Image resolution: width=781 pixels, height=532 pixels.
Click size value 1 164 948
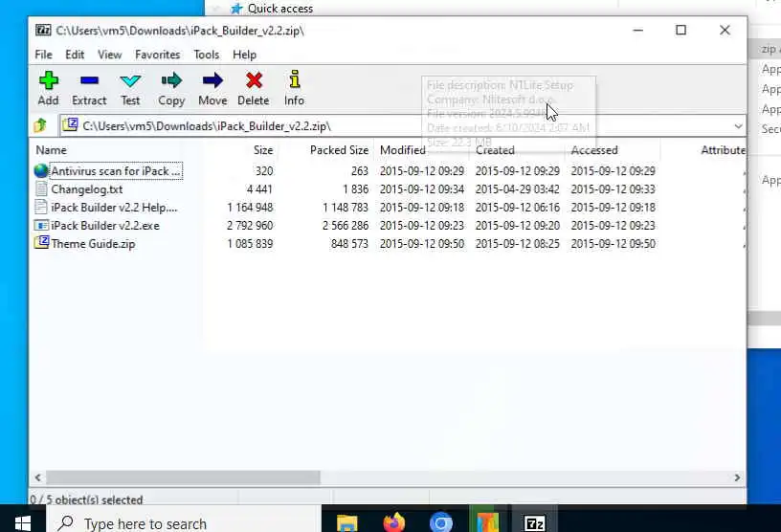pyautogui.click(x=250, y=208)
